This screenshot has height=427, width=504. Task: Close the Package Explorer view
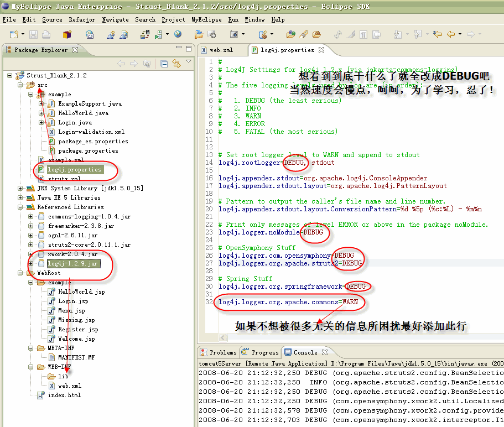(x=75, y=50)
